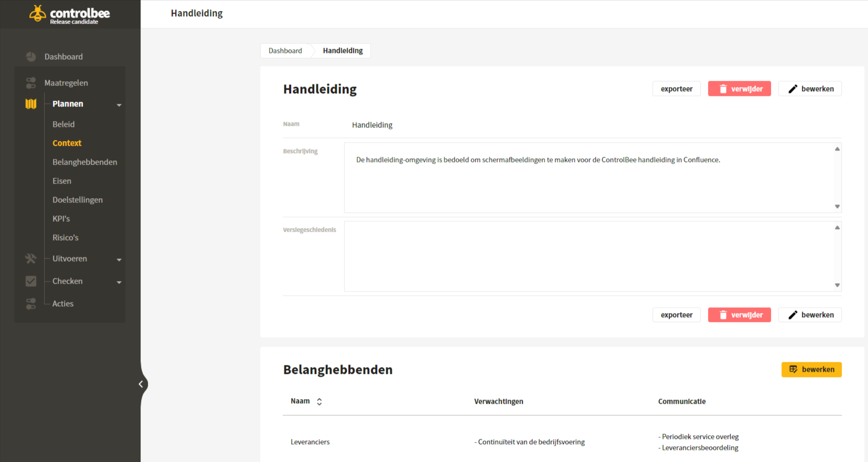The width and height of the screenshot is (868, 462).
Task: Click the Plannen map icon
Action: 31,104
